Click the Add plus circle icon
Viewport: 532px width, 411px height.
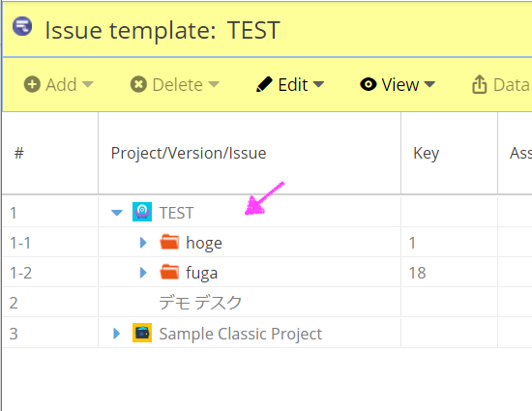pyautogui.click(x=32, y=84)
